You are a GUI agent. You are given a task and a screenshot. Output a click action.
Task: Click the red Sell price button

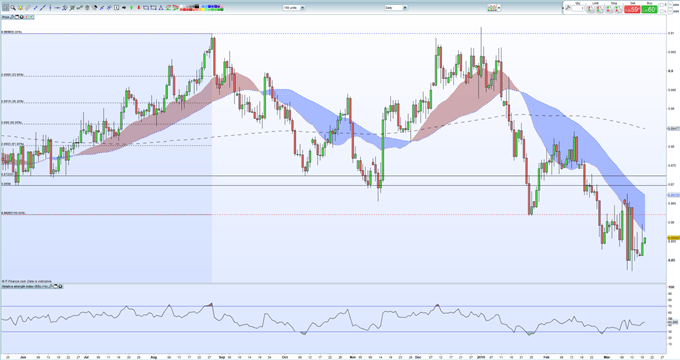pos(632,9)
